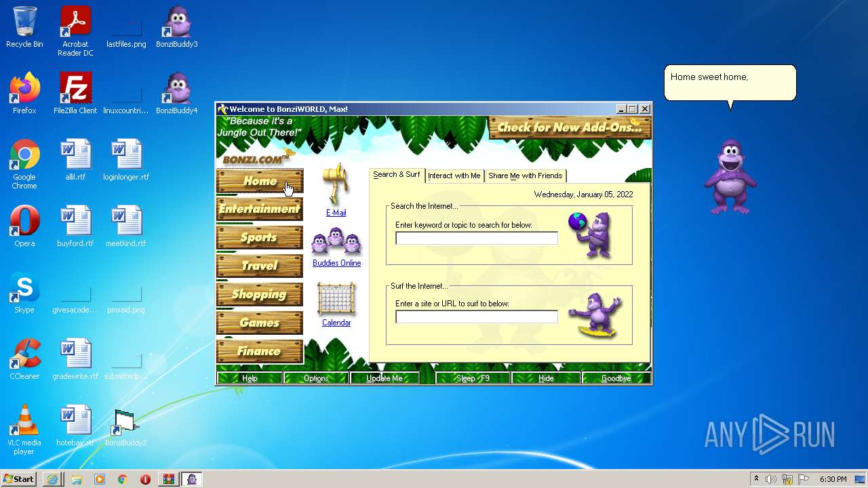
Task: Select the gradewrite.rtf document icon
Action: pos(75,359)
